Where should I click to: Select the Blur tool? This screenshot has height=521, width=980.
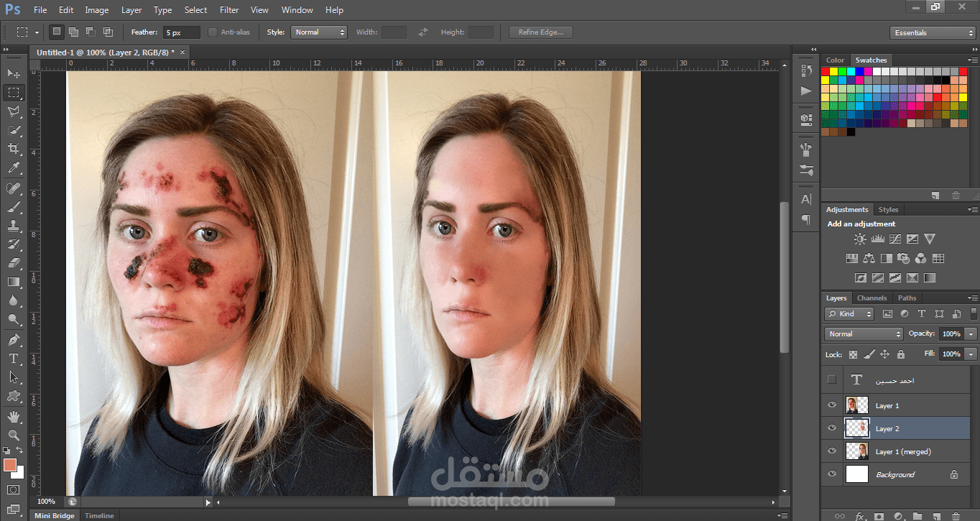(14, 300)
